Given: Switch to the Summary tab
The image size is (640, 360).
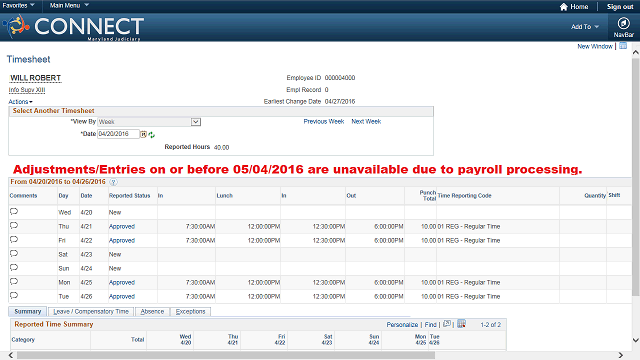Looking at the screenshot, I should pyautogui.click(x=28, y=311).
